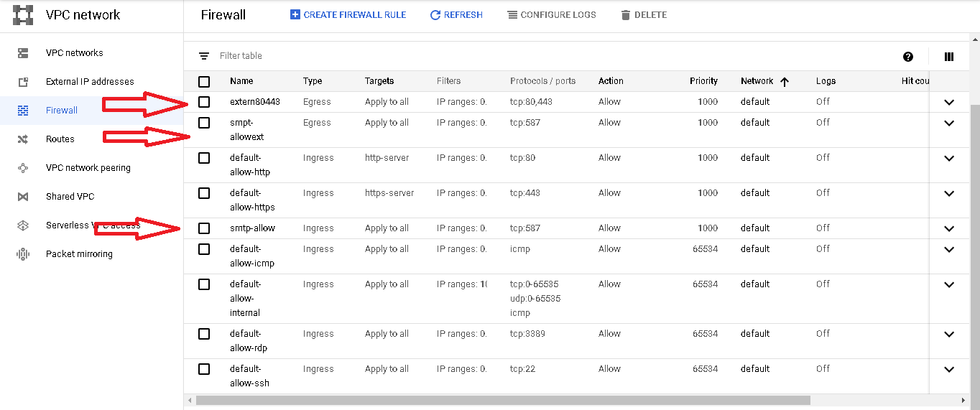Click the REFRESH button
The image size is (980, 410).
pyautogui.click(x=456, y=14)
